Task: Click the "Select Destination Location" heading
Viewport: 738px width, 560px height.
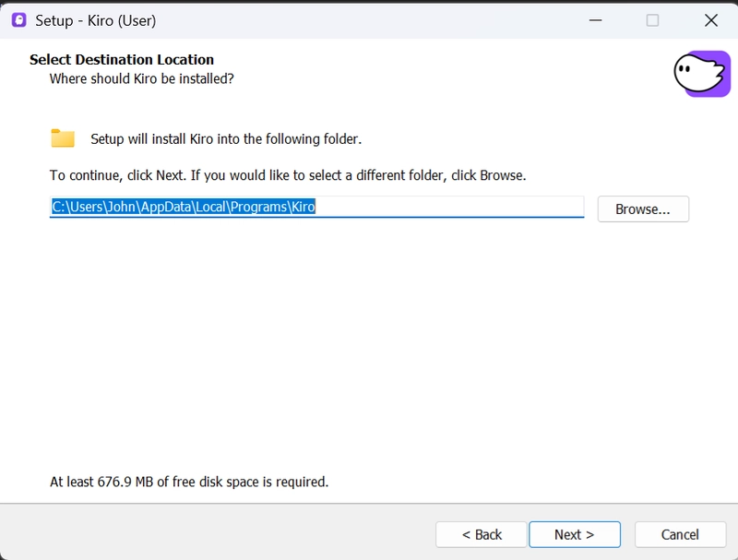Action: click(122, 60)
